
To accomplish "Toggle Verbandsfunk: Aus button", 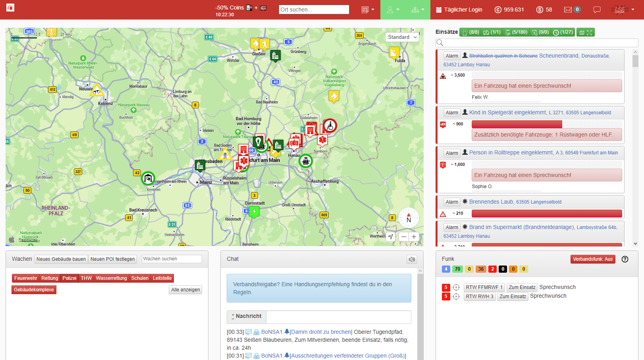I will coord(592,259).
